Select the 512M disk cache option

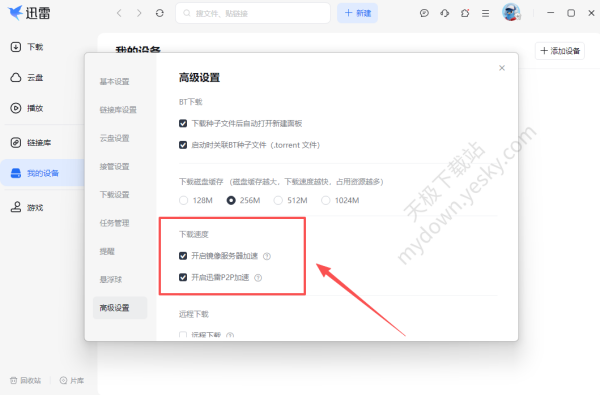(x=278, y=200)
